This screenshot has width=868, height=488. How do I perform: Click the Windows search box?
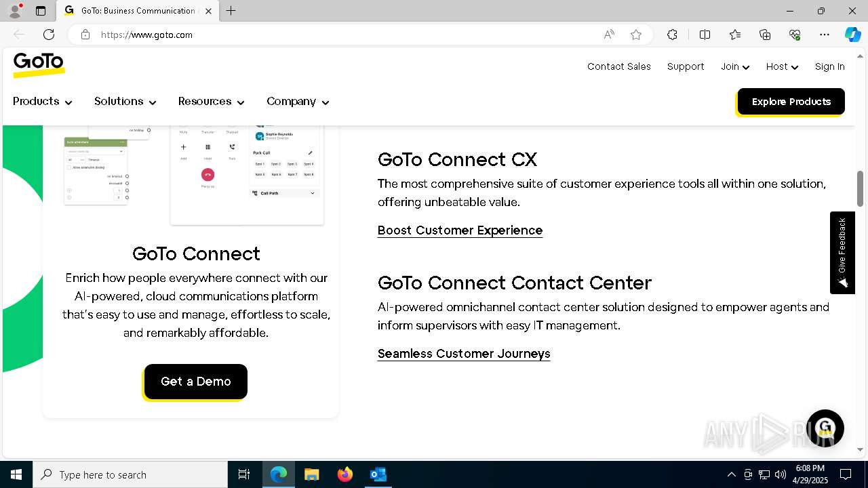pos(130,474)
